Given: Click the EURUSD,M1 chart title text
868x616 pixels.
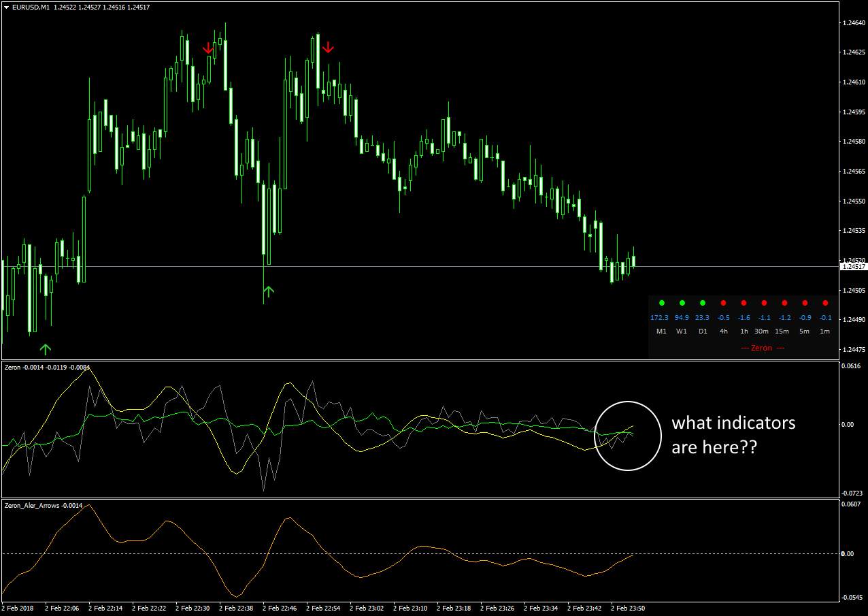Looking at the screenshot, I should [x=31, y=7].
